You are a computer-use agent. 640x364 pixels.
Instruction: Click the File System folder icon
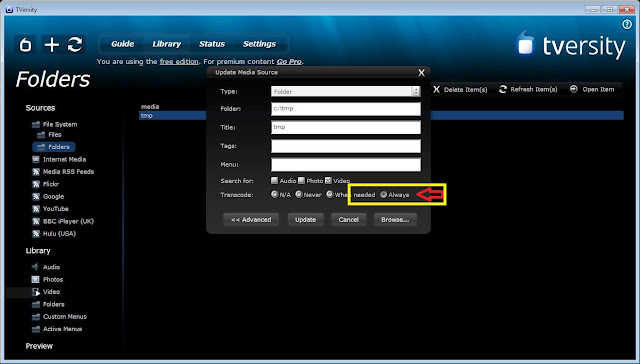[x=36, y=124]
